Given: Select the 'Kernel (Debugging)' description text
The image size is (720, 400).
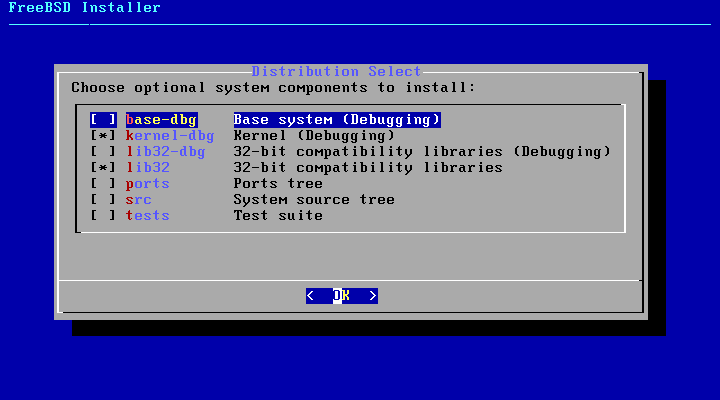Looking at the screenshot, I should [314, 136].
